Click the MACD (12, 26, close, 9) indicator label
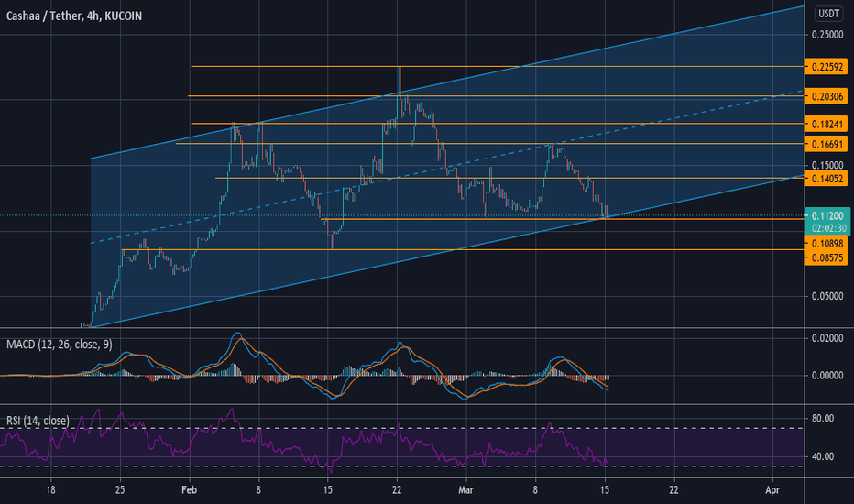 [x=60, y=345]
